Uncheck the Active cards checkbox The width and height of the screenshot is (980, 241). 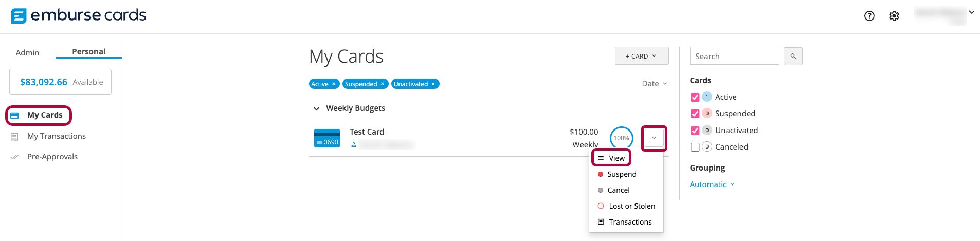click(x=695, y=97)
